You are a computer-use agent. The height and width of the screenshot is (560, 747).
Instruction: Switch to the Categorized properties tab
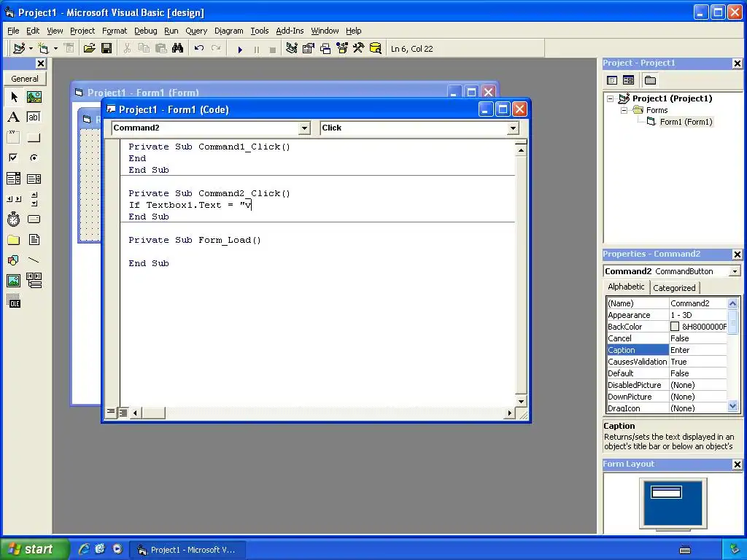point(674,287)
